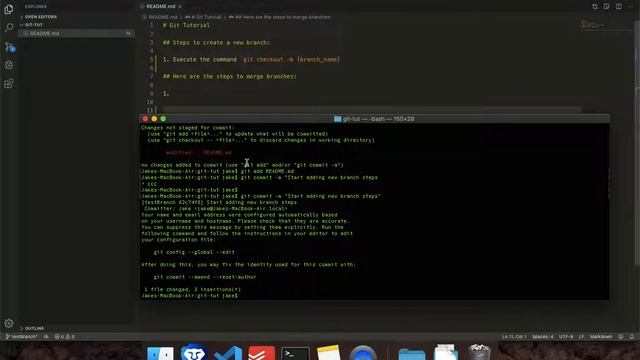
Task: Open Notes from the Dock
Action: point(329,353)
